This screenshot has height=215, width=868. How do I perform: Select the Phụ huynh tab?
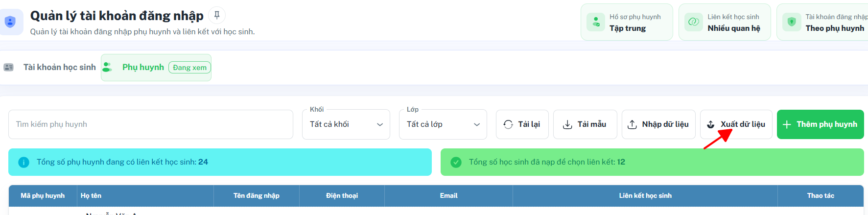156,68
